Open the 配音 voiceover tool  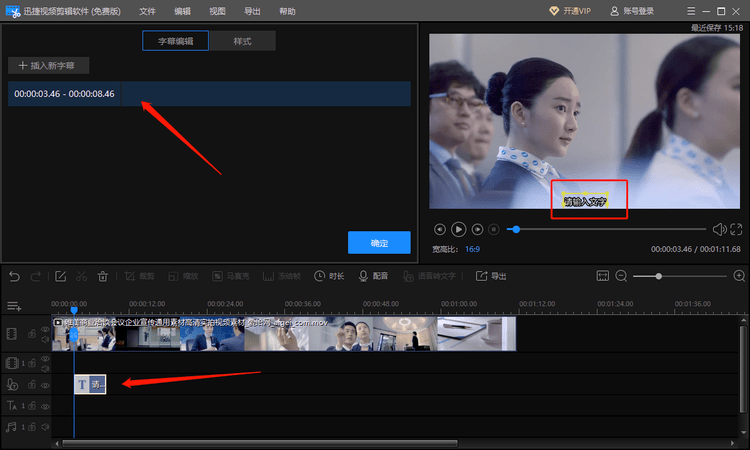pos(373,276)
